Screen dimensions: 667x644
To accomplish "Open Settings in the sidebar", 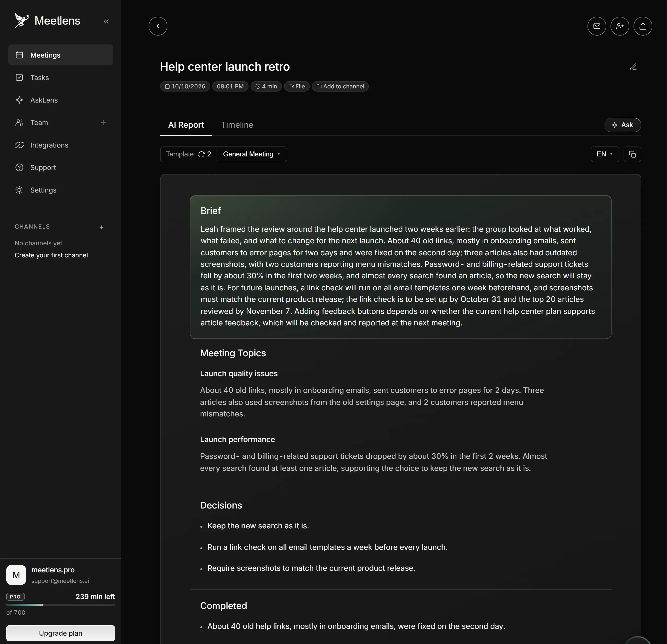I will 61,190.
